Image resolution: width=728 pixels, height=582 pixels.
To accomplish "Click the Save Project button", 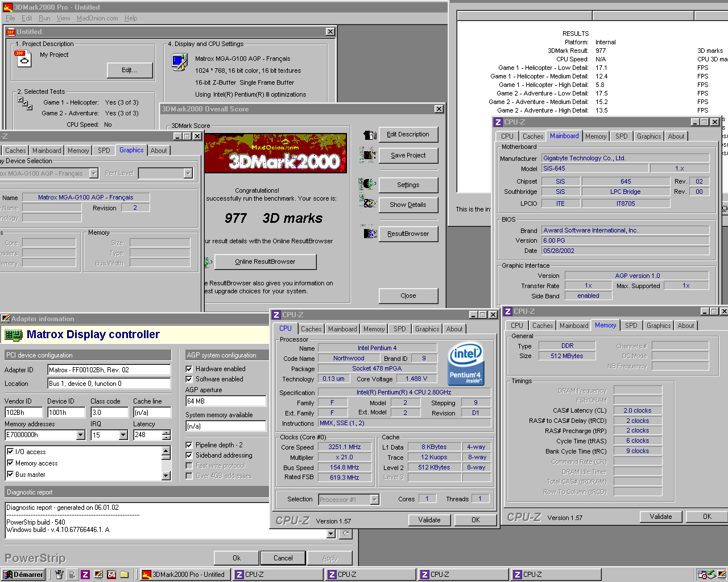I will [x=408, y=155].
